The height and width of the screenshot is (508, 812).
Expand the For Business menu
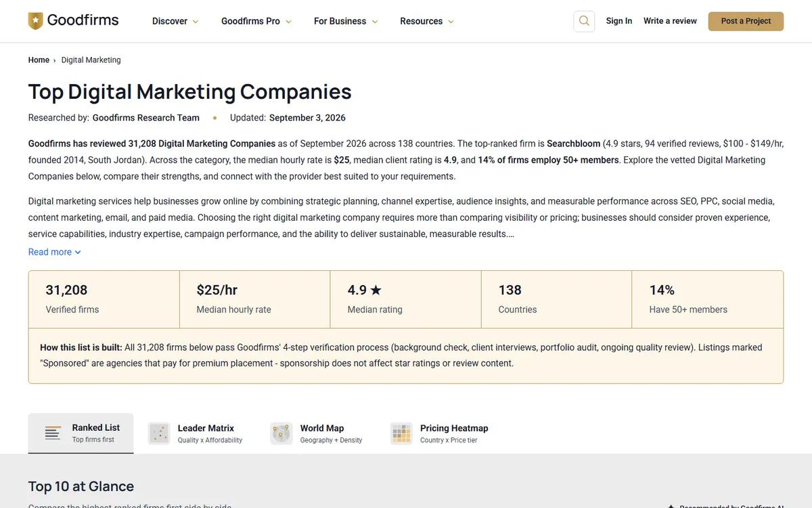click(346, 21)
